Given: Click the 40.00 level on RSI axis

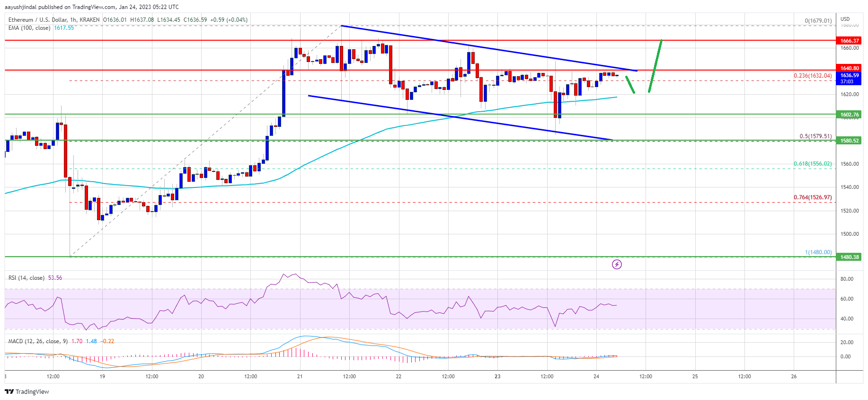Looking at the screenshot, I should tap(847, 319).
